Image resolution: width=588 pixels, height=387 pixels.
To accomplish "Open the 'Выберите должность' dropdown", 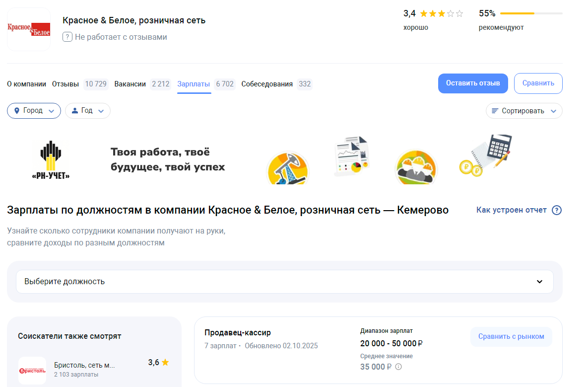I will [x=285, y=282].
